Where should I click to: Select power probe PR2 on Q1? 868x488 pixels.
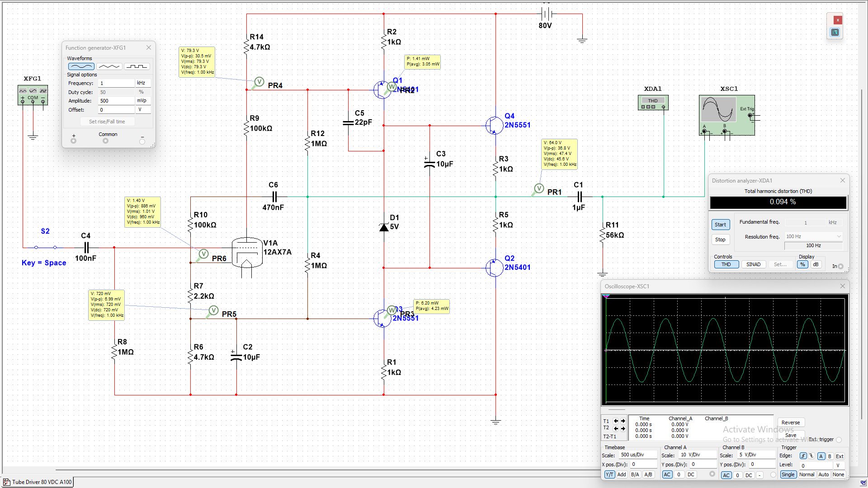(392, 87)
